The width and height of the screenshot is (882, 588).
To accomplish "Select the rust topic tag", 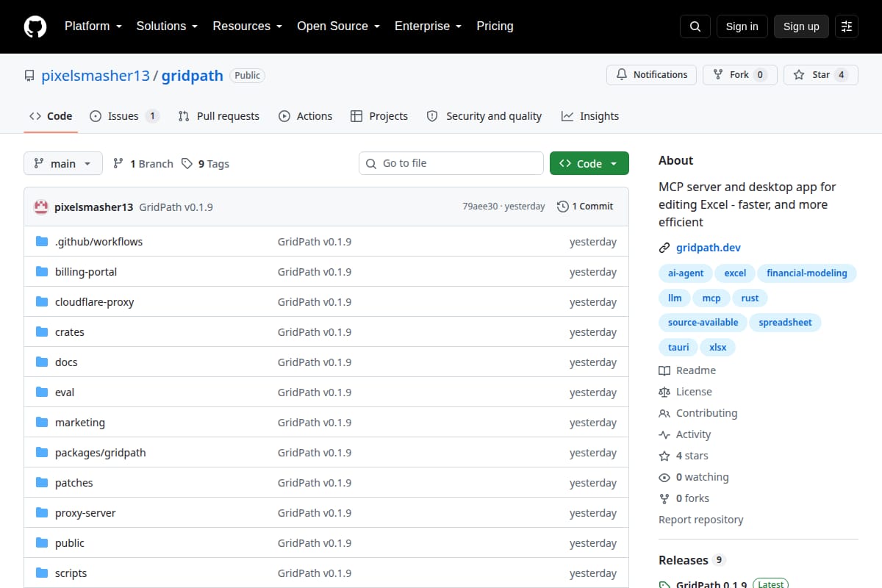I will pyautogui.click(x=750, y=298).
